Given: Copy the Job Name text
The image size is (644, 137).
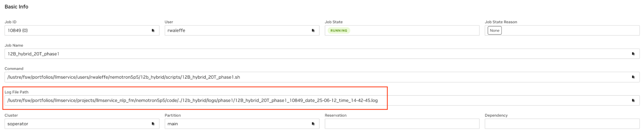Looking at the screenshot, I should click(x=633, y=54).
